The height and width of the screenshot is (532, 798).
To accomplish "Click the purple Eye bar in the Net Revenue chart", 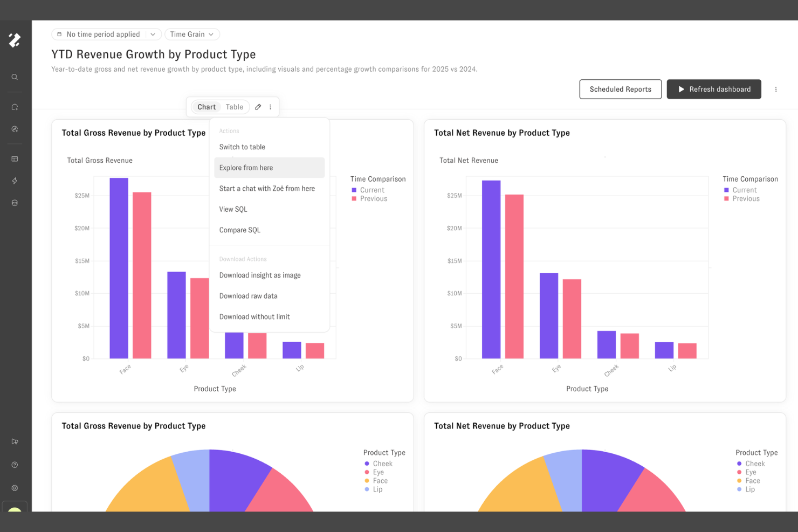I will (x=549, y=316).
